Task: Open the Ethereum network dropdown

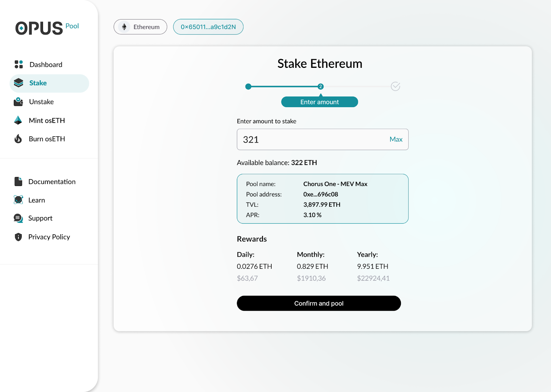Action: coord(140,27)
